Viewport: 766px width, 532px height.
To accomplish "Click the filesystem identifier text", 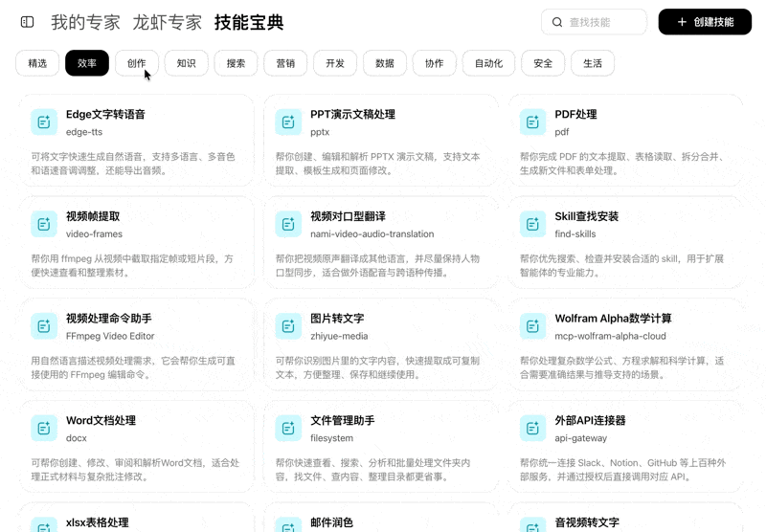I will (331, 438).
